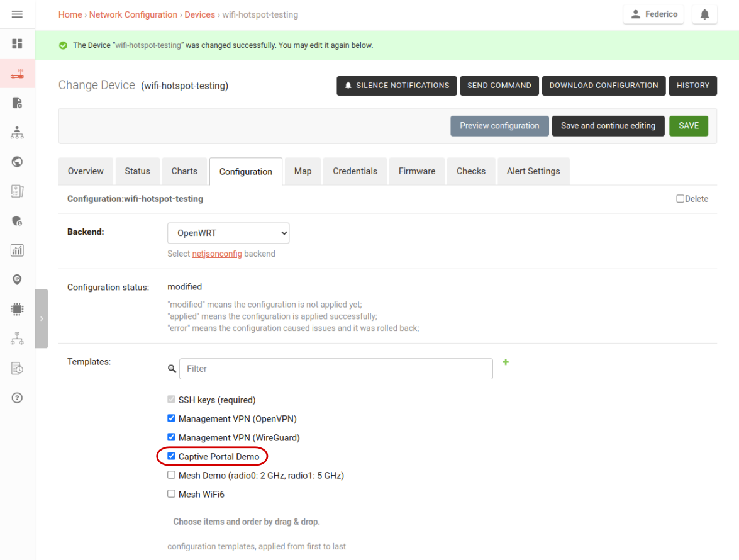Open the globe map icon in sidebar

[x=17, y=162]
